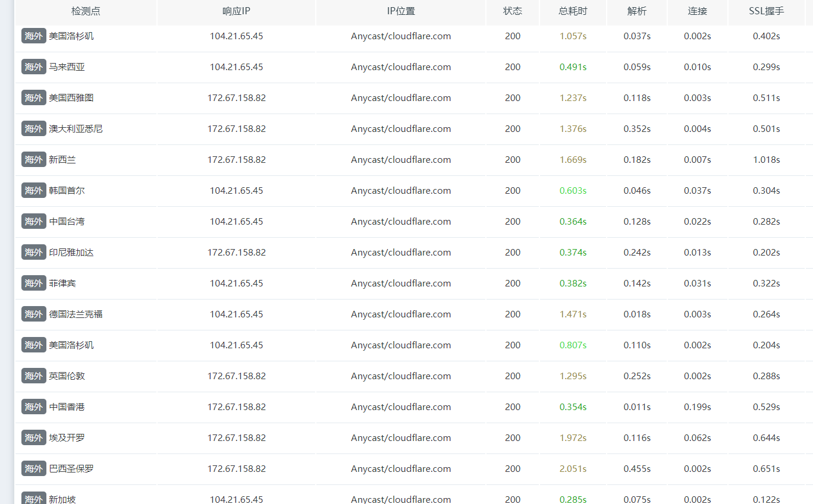Click the SSL handshake value 1.018s

[x=767, y=160]
